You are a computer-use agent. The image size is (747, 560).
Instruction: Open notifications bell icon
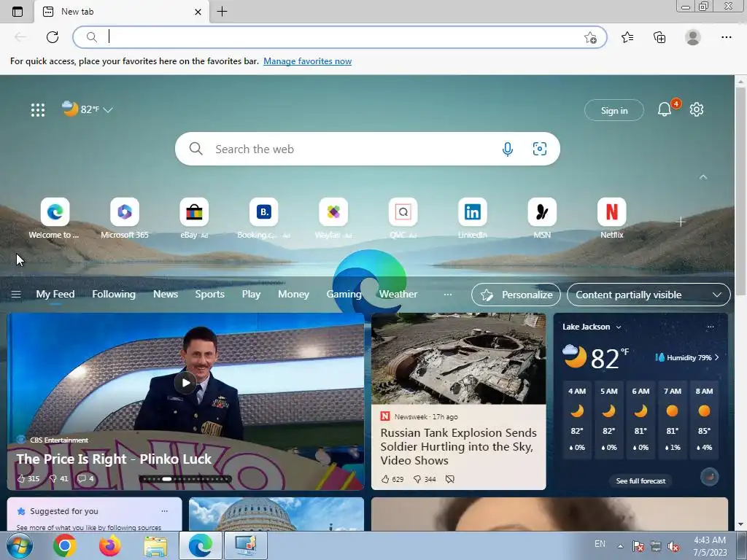point(665,109)
